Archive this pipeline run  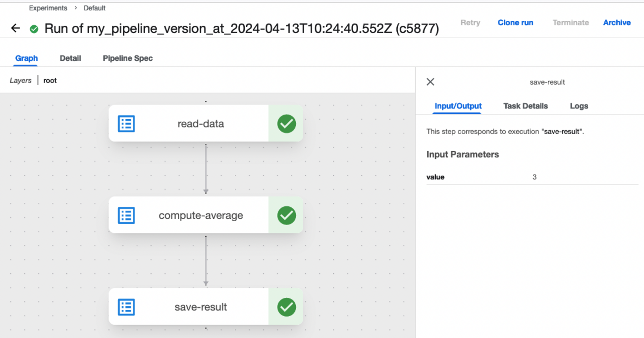point(616,22)
